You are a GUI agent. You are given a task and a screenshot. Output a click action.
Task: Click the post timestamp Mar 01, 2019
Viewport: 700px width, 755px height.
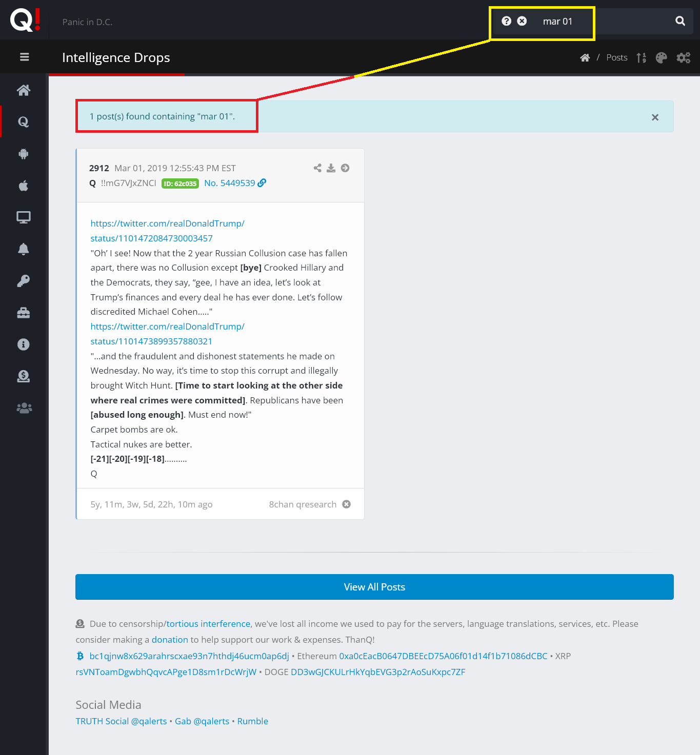coord(175,168)
